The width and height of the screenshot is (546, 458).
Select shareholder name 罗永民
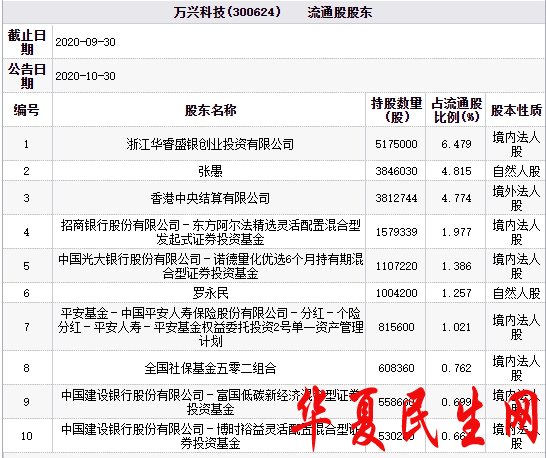point(210,293)
